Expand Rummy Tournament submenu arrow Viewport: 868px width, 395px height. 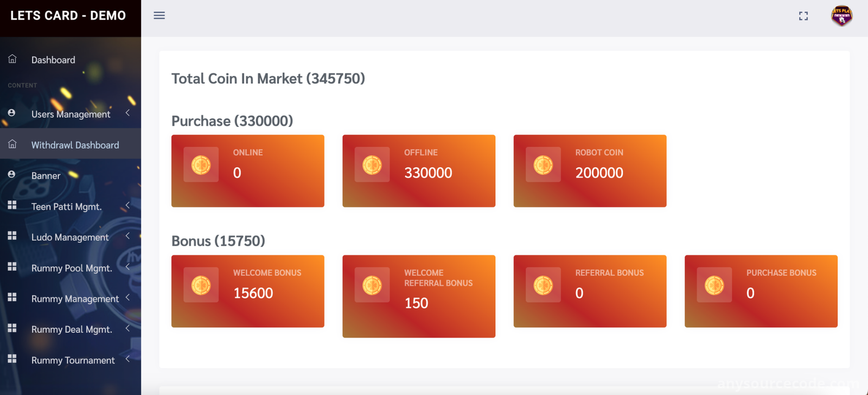coord(127,359)
